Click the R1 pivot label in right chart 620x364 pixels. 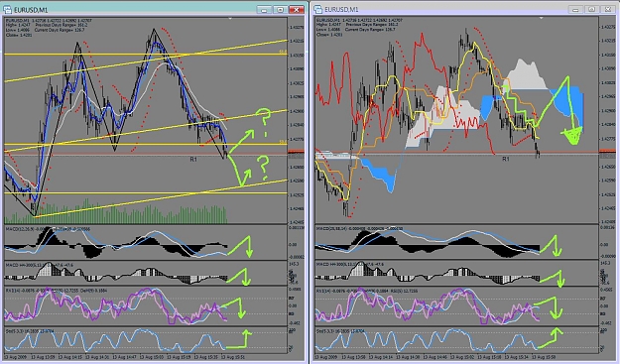[x=505, y=159]
